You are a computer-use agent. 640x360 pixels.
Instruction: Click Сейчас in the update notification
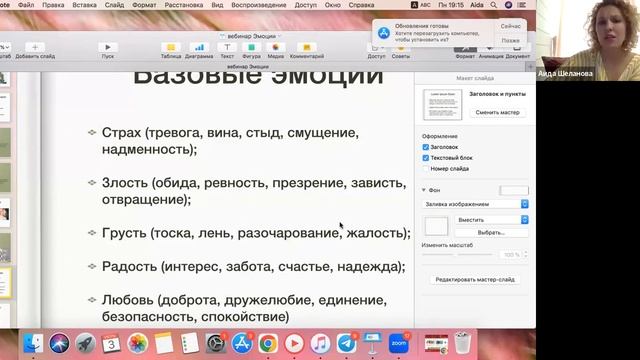click(x=510, y=26)
